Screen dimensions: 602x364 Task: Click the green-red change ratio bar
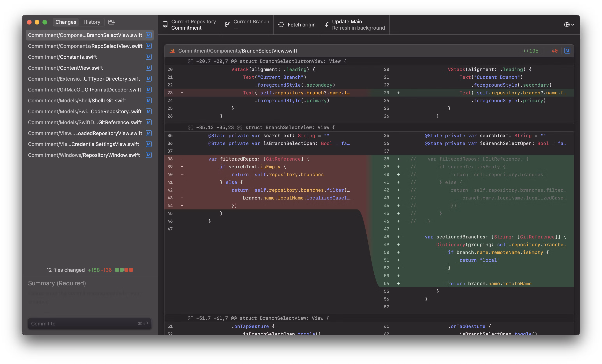tap(124, 270)
